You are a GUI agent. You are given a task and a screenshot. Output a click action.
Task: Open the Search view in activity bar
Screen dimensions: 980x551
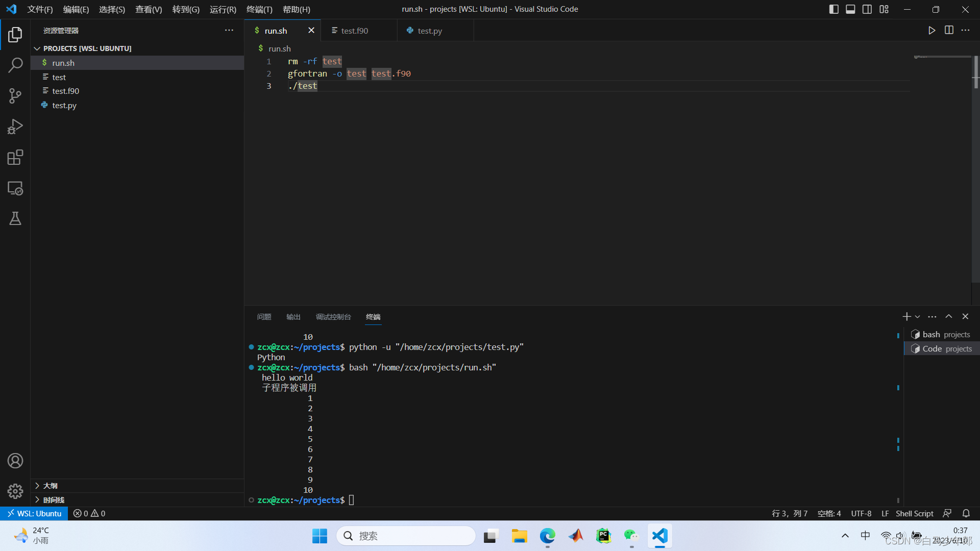coord(15,65)
